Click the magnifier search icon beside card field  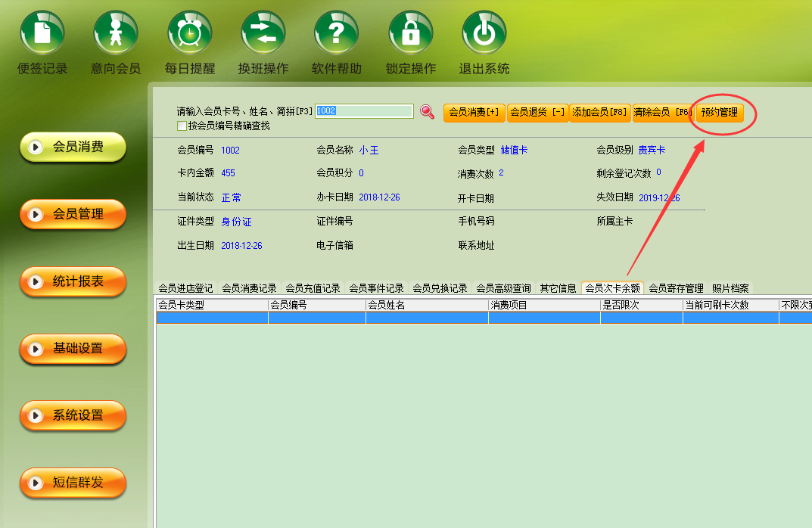click(428, 111)
